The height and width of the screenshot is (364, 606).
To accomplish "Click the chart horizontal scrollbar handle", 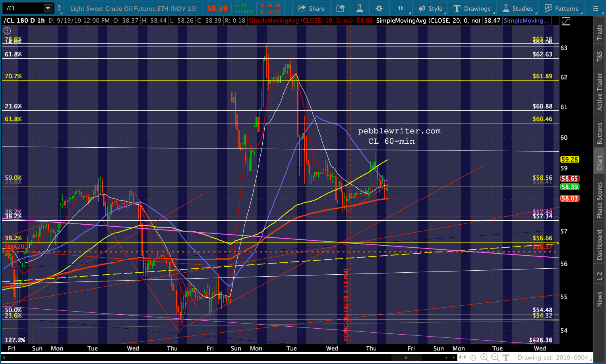I will 406,358.
